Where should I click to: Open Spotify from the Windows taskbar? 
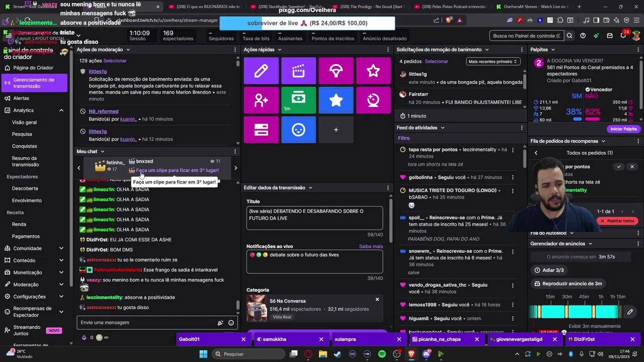(382, 354)
